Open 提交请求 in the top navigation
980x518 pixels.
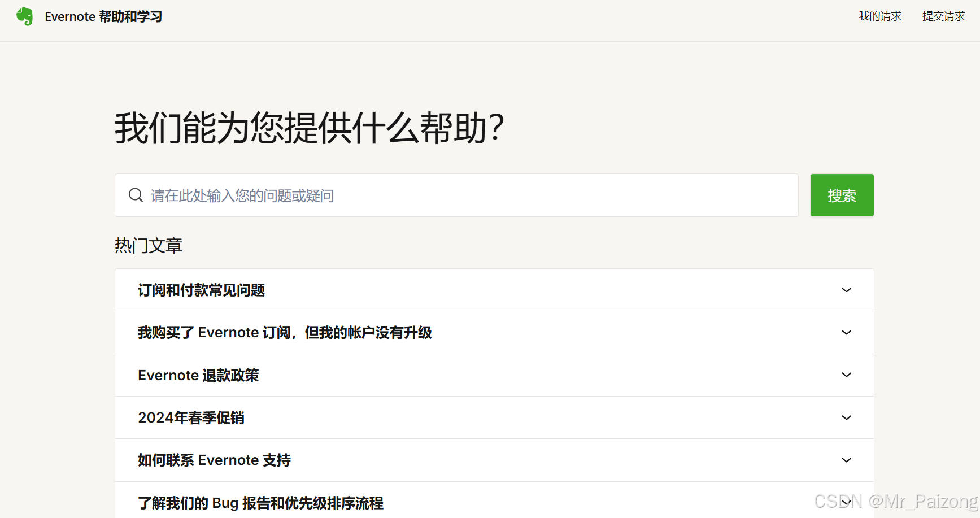pyautogui.click(x=944, y=16)
